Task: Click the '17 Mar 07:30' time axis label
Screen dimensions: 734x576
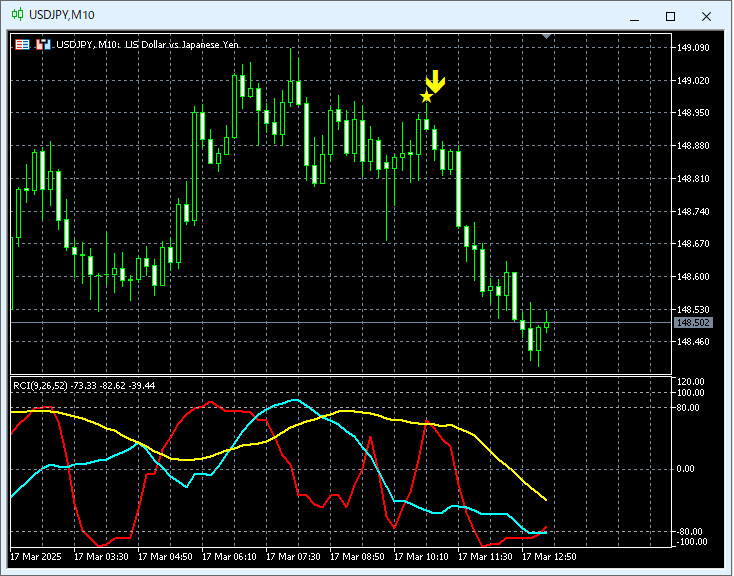Action: click(293, 557)
